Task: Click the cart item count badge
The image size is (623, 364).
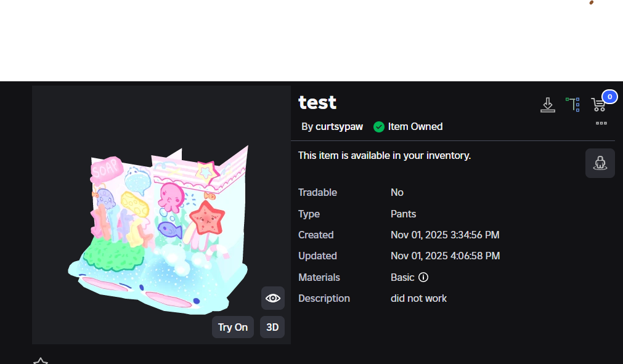Action: pyautogui.click(x=609, y=97)
